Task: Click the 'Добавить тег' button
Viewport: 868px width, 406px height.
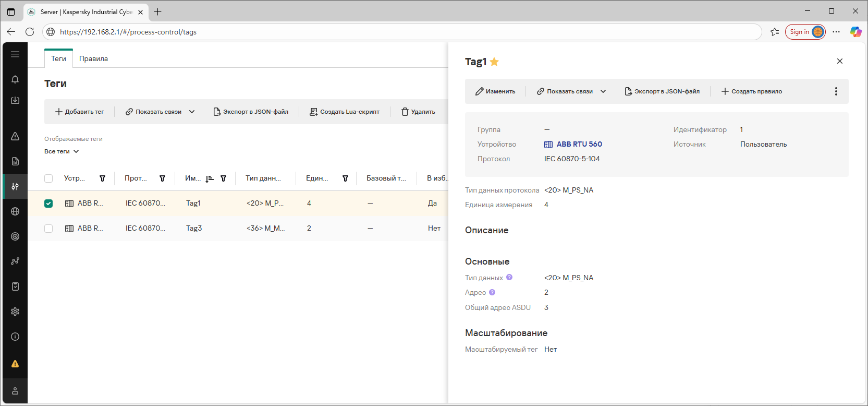Action: click(x=80, y=112)
